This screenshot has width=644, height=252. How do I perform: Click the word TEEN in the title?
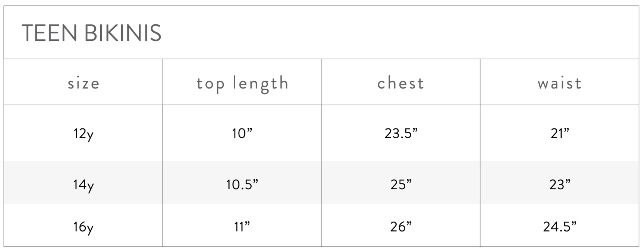point(50,33)
